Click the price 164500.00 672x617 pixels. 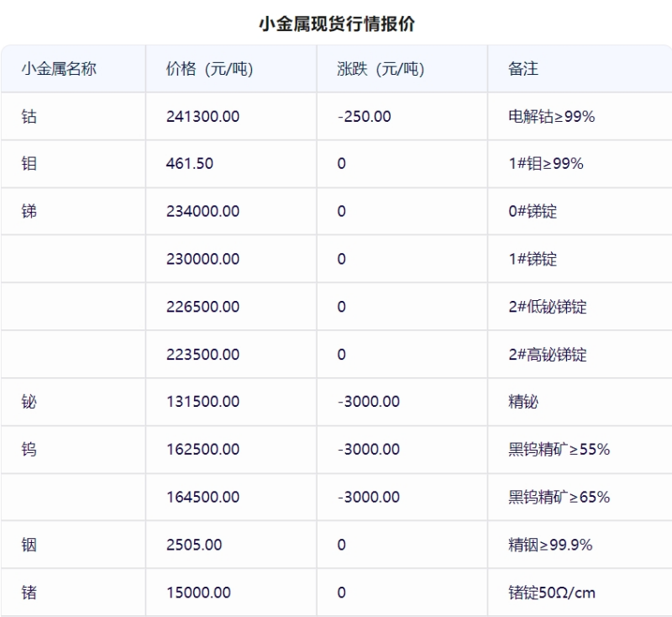202,497
